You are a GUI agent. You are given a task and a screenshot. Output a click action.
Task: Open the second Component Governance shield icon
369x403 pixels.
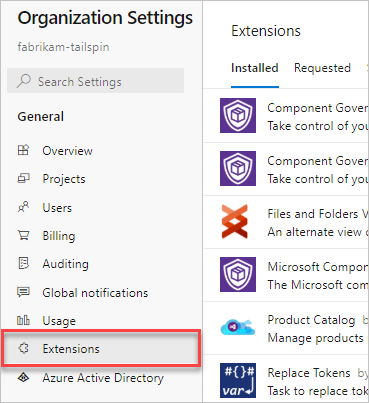(238, 168)
